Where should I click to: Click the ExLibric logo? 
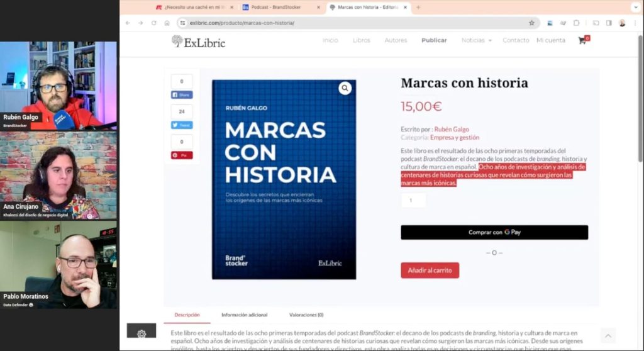click(x=198, y=42)
